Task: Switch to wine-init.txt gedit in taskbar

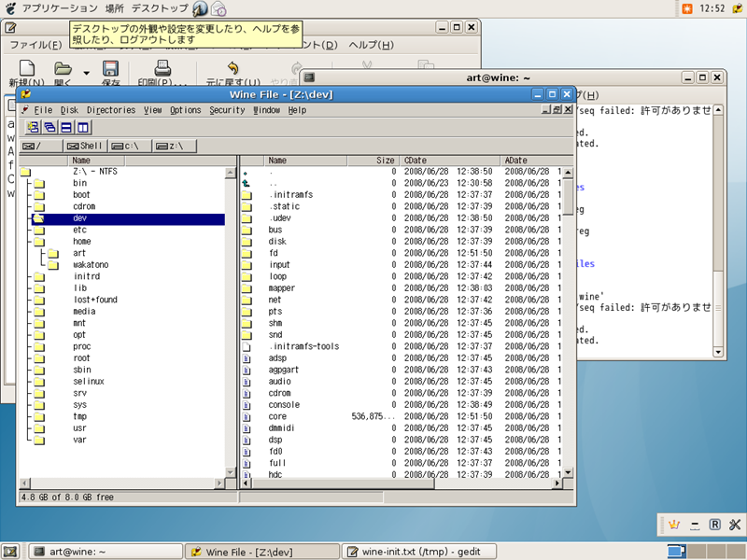Action: point(419,552)
